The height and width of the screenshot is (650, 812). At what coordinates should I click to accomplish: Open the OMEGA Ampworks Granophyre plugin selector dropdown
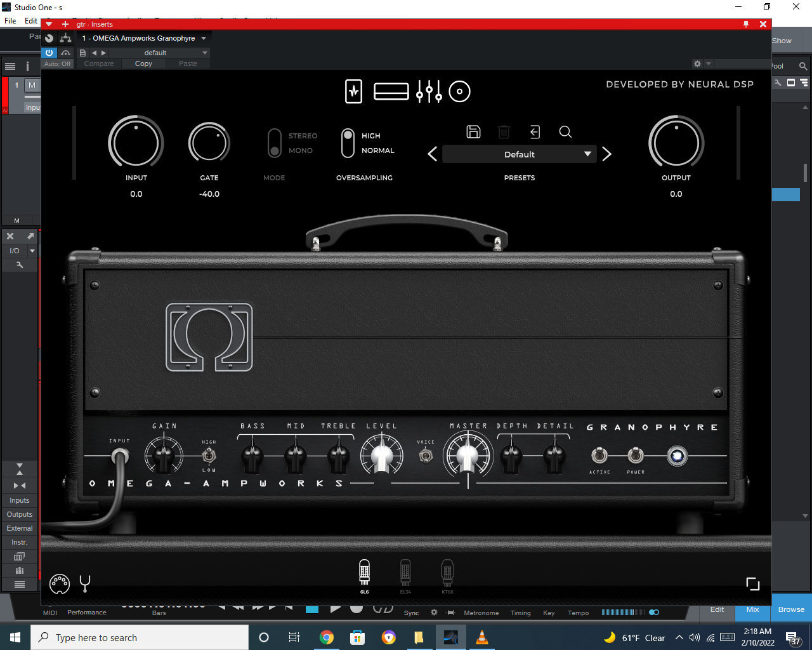144,38
